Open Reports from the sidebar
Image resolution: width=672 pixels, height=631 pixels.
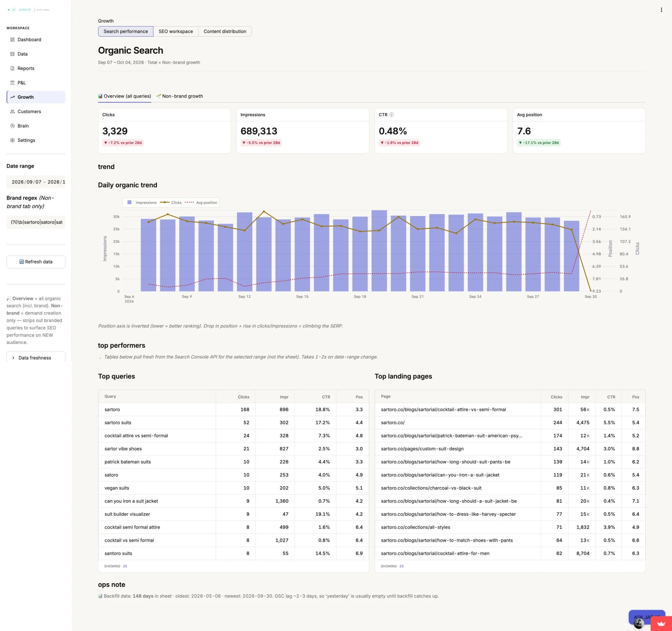[x=36, y=68]
